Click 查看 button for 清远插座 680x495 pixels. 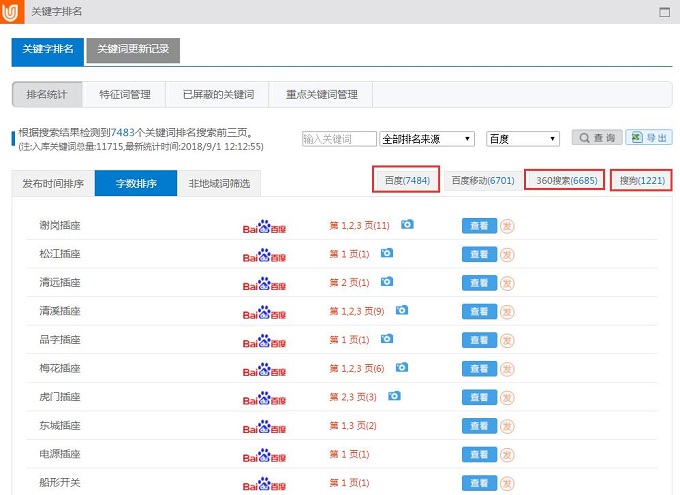pos(478,283)
